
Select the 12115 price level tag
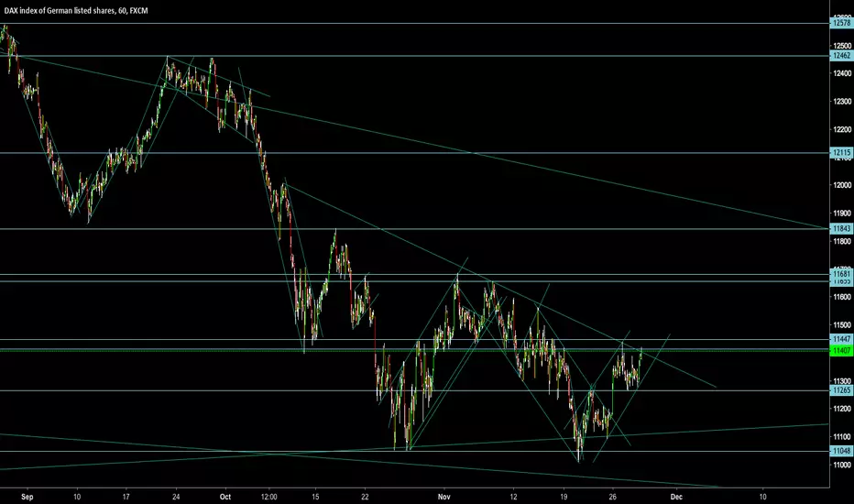pos(841,152)
